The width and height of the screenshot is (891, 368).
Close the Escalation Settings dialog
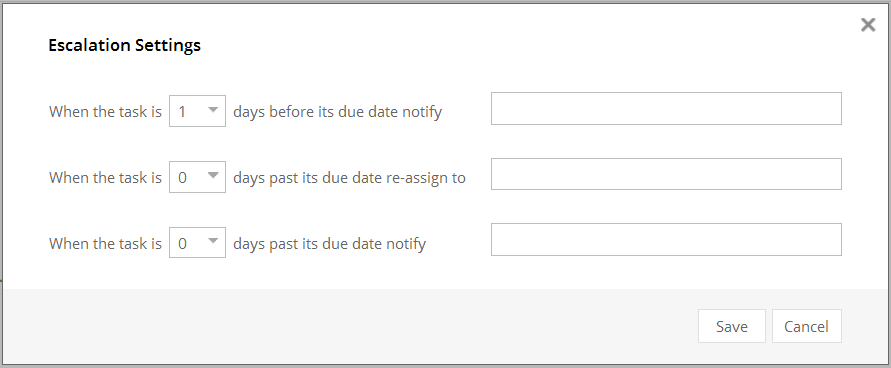pos(868,24)
